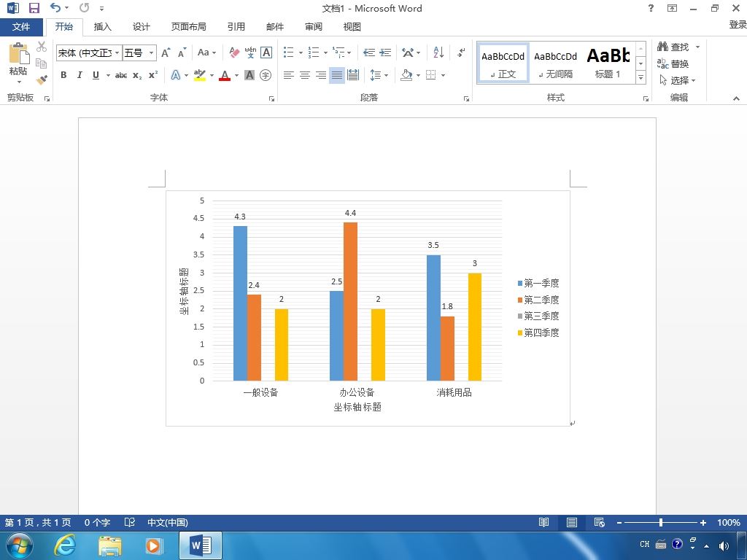The image size is (747, 560).
Task: Apply a character border to text
Action: click(266, 52)
